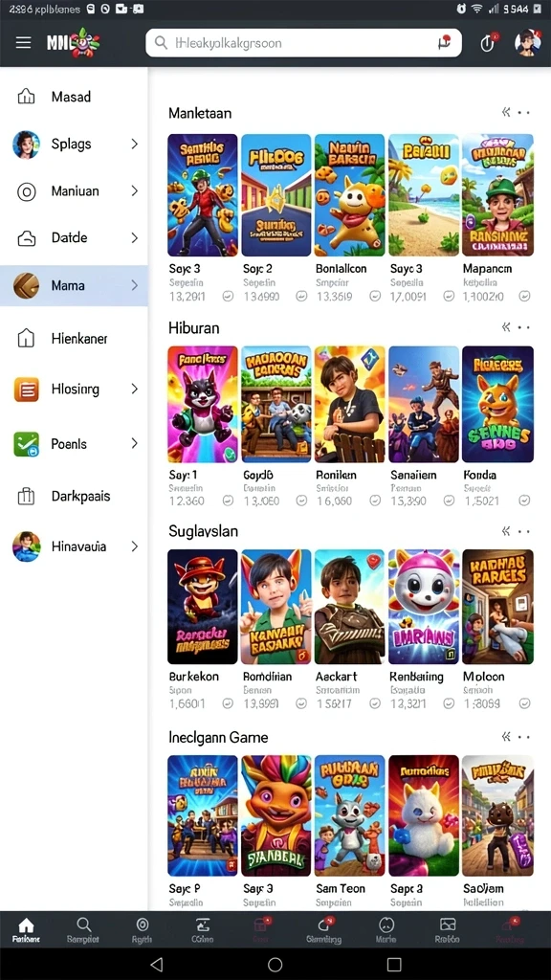Tap the Android back button
This screenshot has width=551, height=980.
tap(157, 965)
